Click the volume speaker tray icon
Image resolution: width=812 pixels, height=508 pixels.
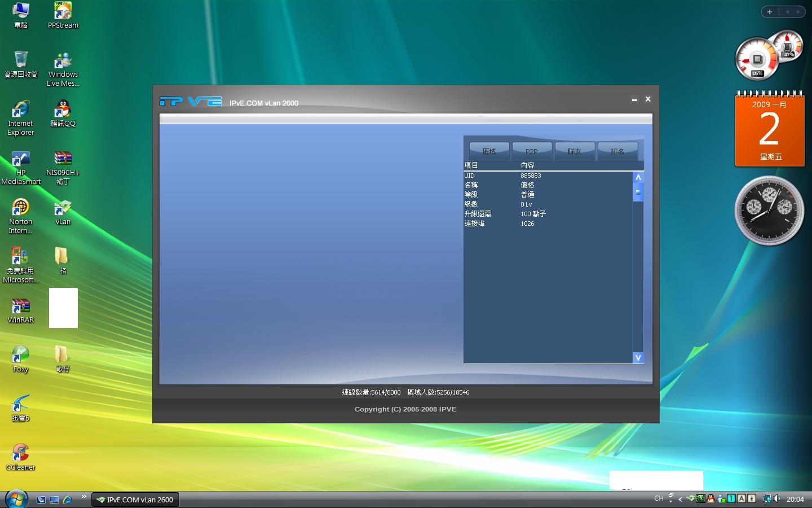777,498
